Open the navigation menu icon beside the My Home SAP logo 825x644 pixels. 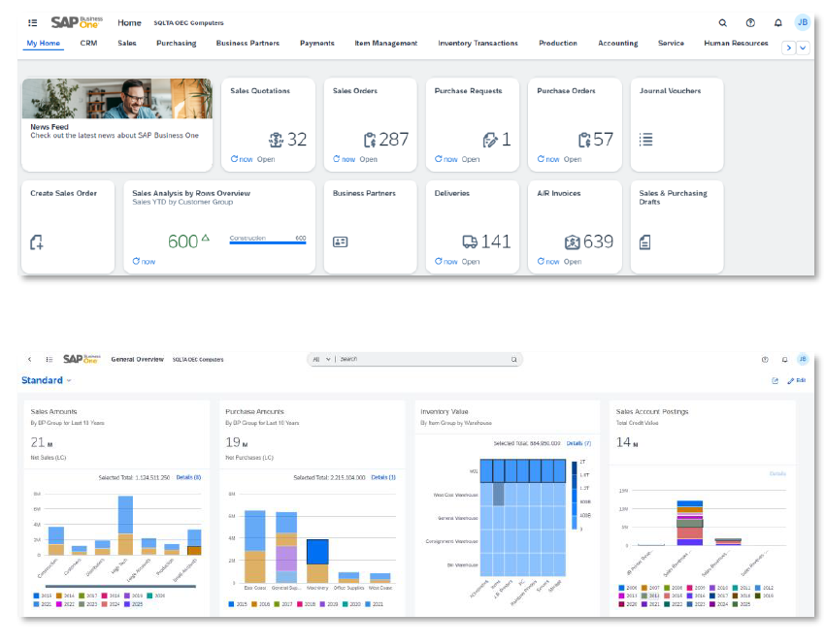tap(33, 22)
